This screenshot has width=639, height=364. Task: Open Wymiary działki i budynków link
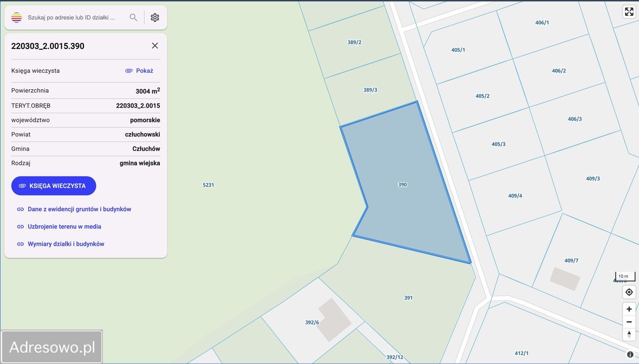(x=65, y=244)
